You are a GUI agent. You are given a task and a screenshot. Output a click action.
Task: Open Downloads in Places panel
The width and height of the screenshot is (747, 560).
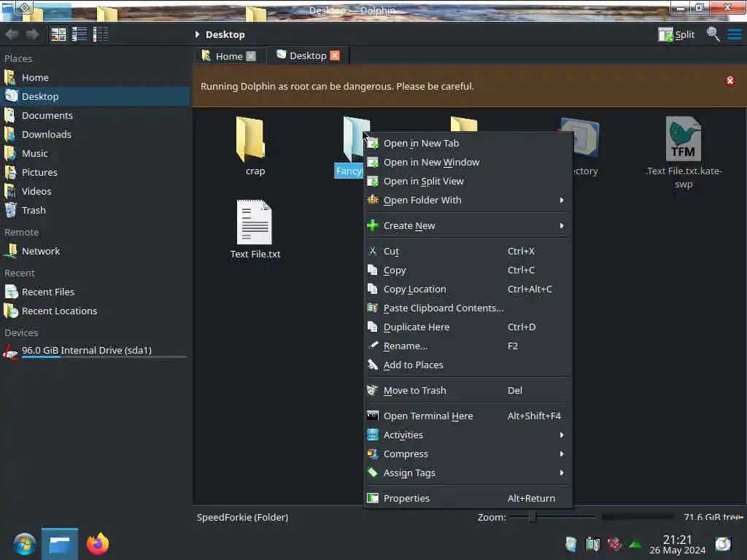click(x=96, y=134)
